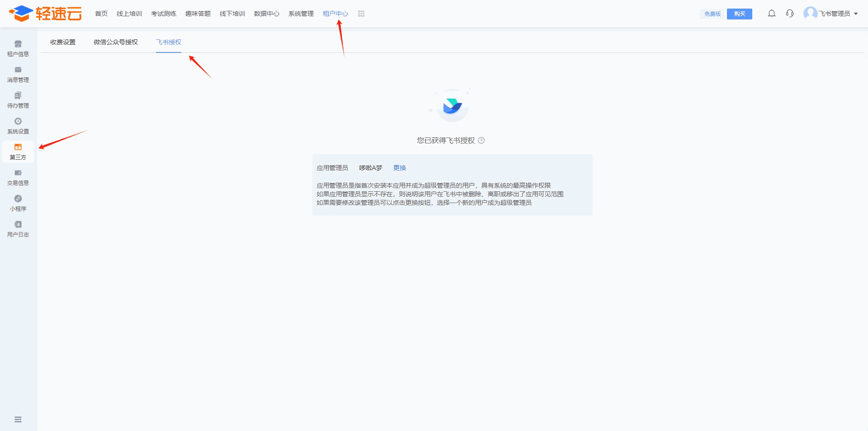Switch to the 微信公众号授权 tab
The width and height of the screenshot is (868, 431).
pyautogui.click(x=115, y=42)
